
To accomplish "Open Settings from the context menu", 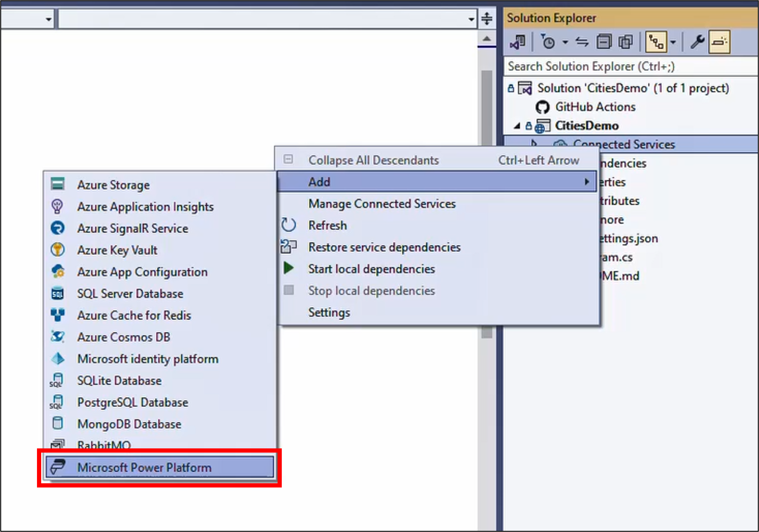I will coord(437,312).
